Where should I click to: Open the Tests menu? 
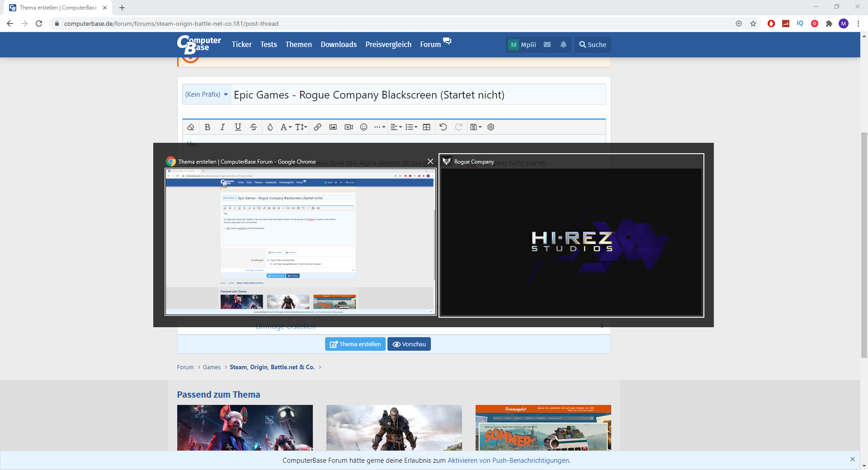coord(269,44)
